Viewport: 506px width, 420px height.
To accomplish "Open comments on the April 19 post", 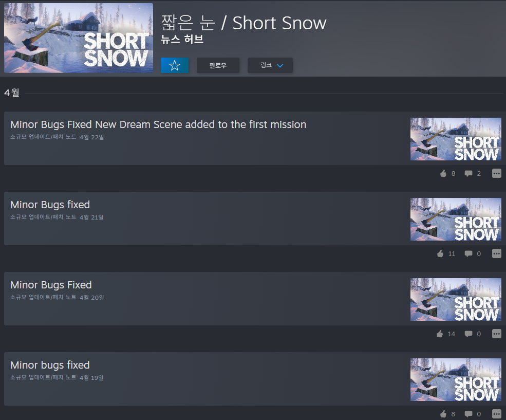I will (473, 414).
